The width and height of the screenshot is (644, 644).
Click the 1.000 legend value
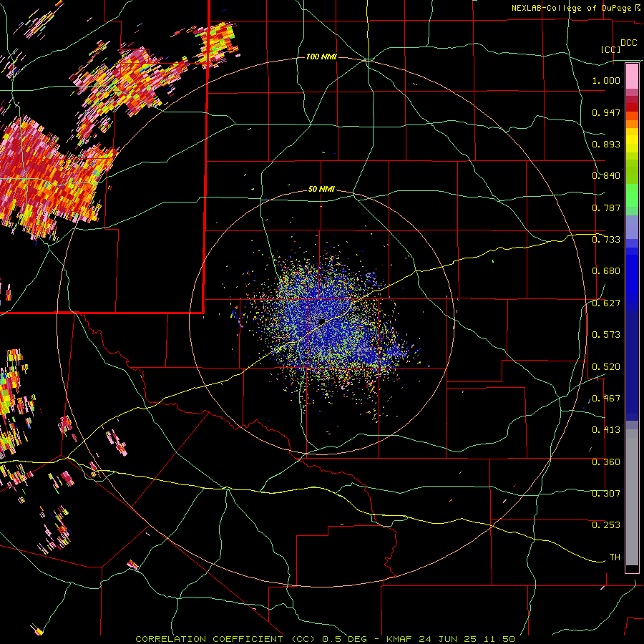pos(606,80)
